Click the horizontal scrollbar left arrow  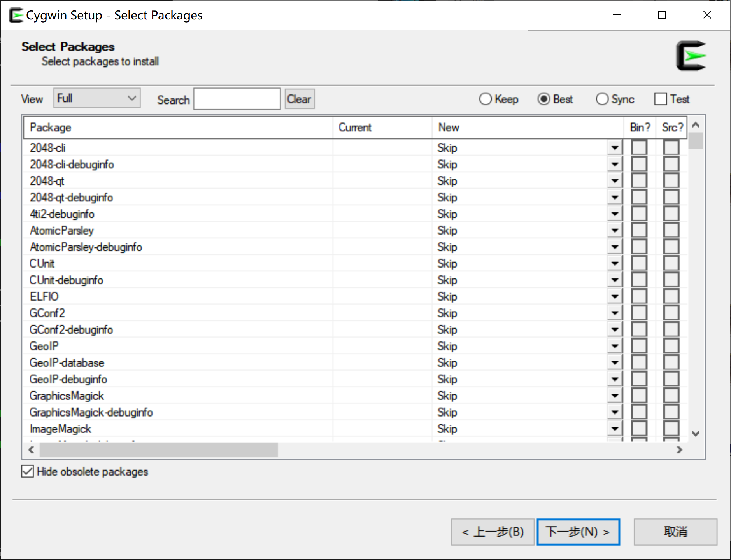tap(31, 450)
